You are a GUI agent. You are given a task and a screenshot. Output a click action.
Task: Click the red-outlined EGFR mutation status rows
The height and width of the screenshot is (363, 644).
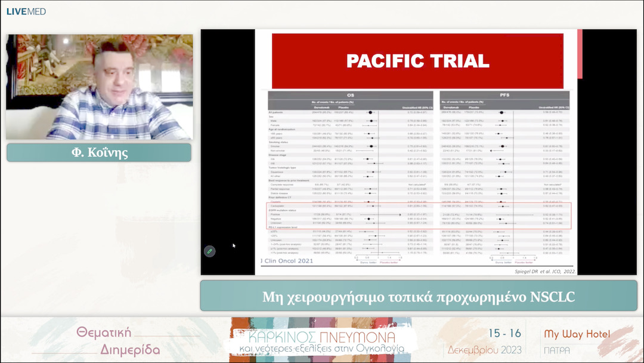417,216
